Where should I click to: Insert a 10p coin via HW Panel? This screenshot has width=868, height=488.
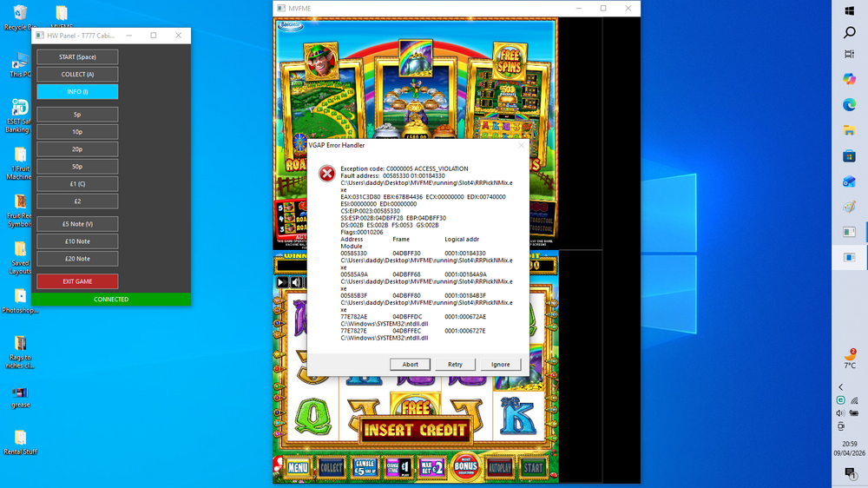point(77,132)
